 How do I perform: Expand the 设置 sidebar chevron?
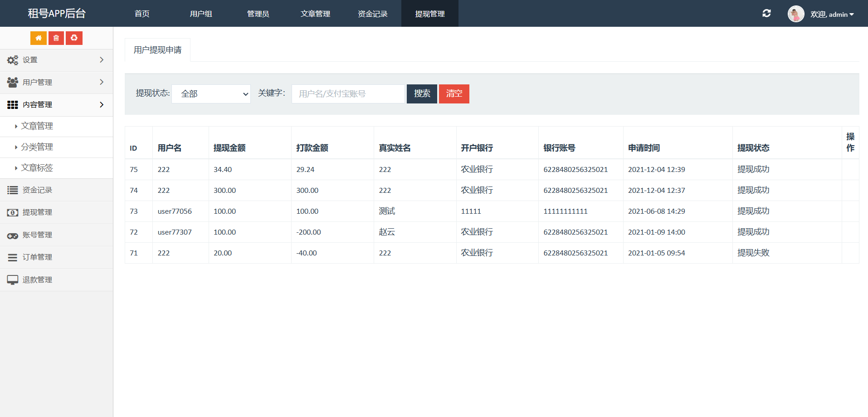click(102, 60)
